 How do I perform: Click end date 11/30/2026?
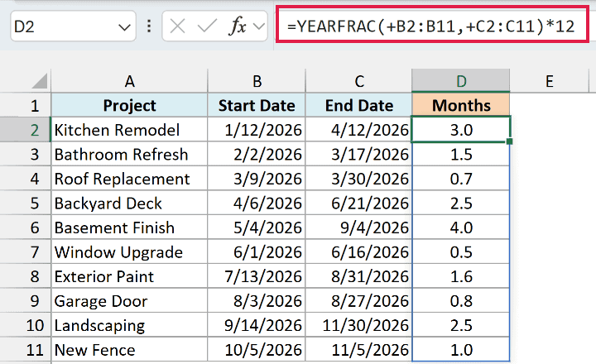358,325
